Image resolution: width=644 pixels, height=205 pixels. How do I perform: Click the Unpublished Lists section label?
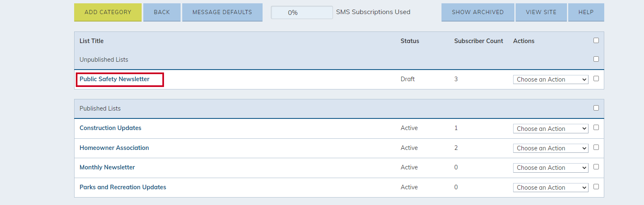tap(104, 60)
